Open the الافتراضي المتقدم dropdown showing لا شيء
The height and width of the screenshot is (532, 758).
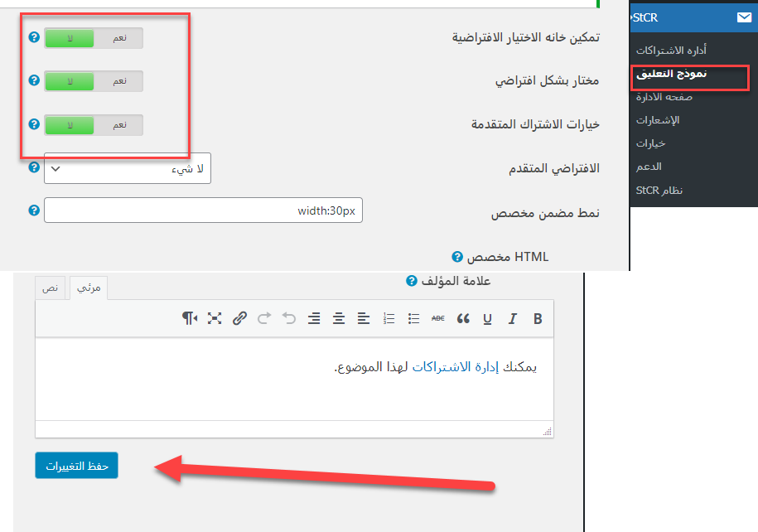pos(128,168)
